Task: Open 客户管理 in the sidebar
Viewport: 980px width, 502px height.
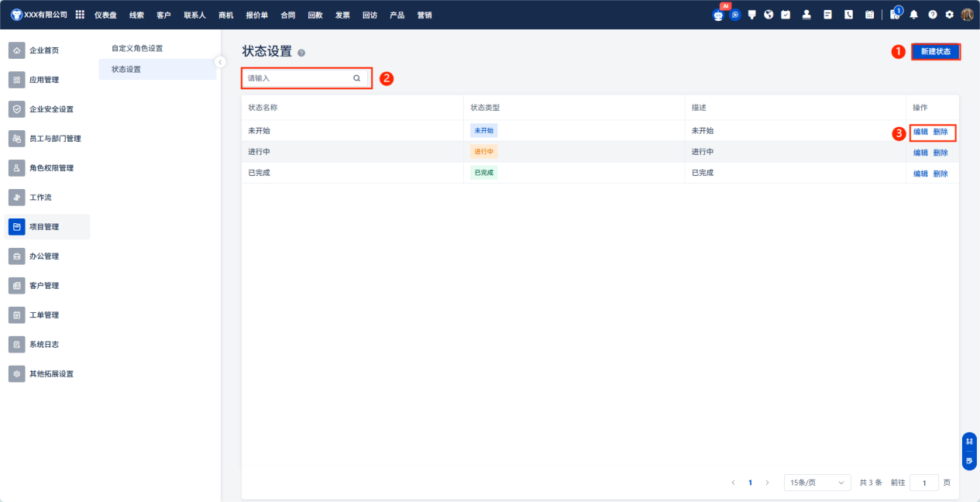Action: 46,286
